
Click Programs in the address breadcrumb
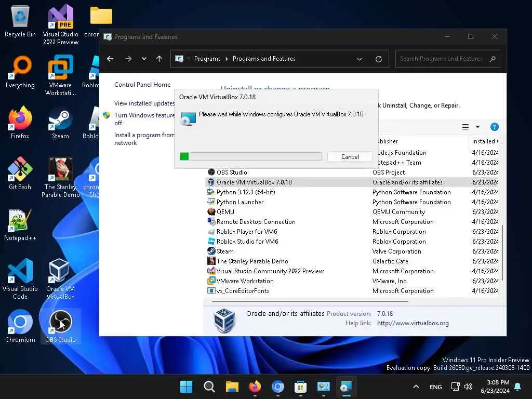[207, 59]
